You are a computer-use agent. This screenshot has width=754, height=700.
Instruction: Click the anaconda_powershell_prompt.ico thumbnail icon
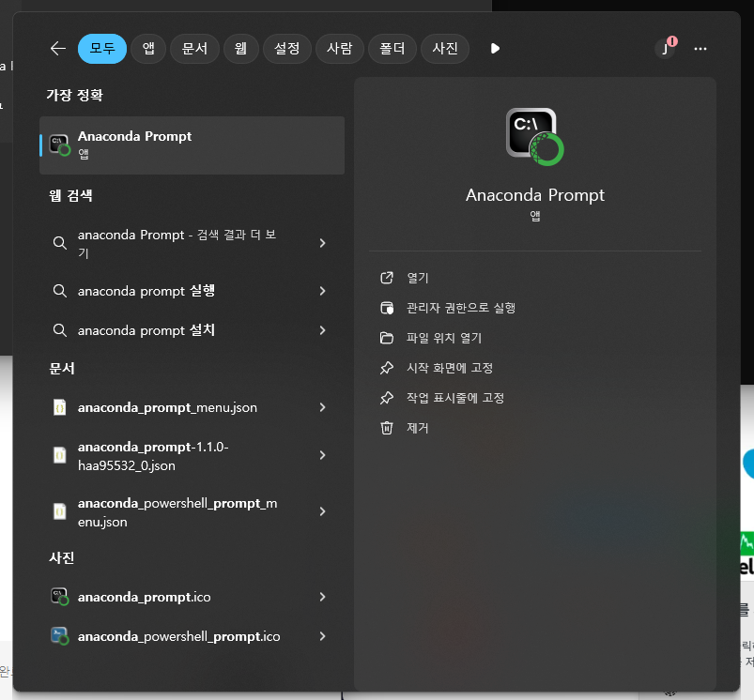[60, 636]
